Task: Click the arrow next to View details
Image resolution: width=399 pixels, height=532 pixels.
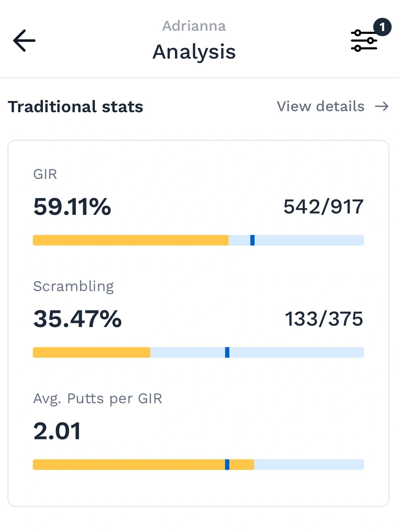Action: (x=382, y=107)
